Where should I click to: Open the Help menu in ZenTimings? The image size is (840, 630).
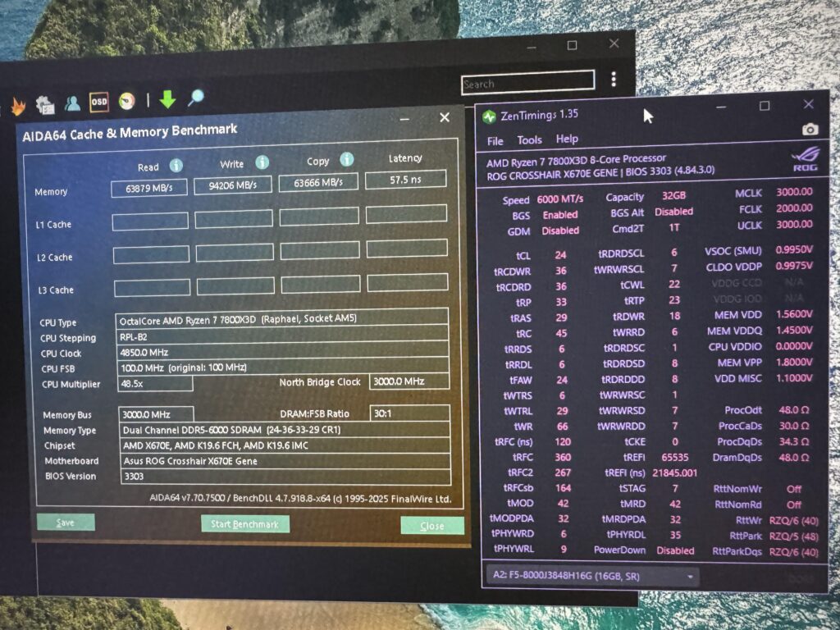(567, 139)
